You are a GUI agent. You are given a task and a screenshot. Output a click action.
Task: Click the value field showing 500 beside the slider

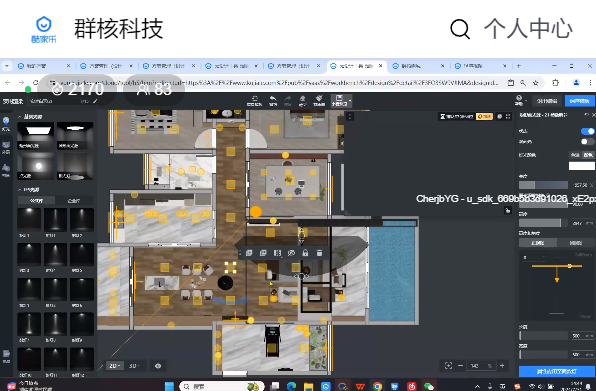click(583, 336)
